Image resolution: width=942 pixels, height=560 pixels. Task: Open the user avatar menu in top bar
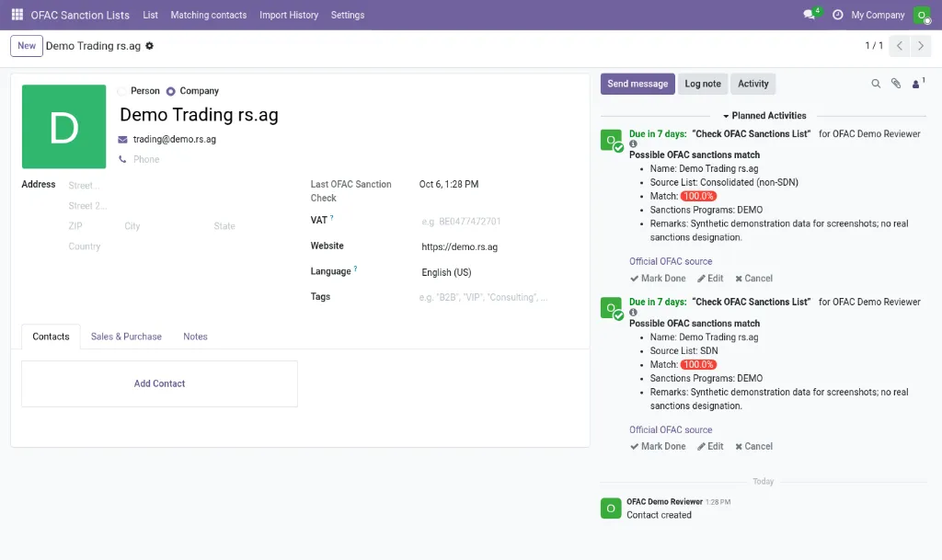pos(922,15)
